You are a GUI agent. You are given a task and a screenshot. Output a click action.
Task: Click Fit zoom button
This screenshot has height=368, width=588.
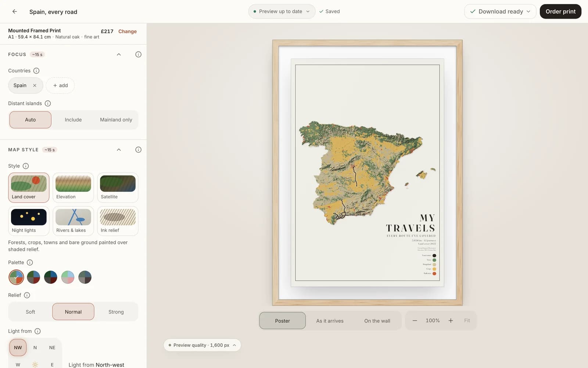467,321
